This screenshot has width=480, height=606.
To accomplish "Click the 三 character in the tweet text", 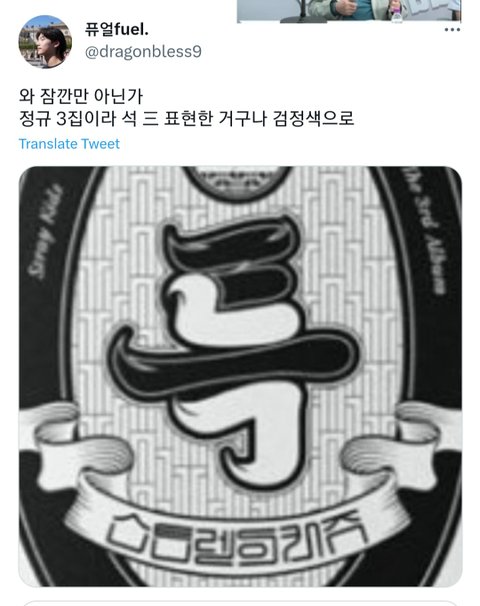I will tap(151, 119).
